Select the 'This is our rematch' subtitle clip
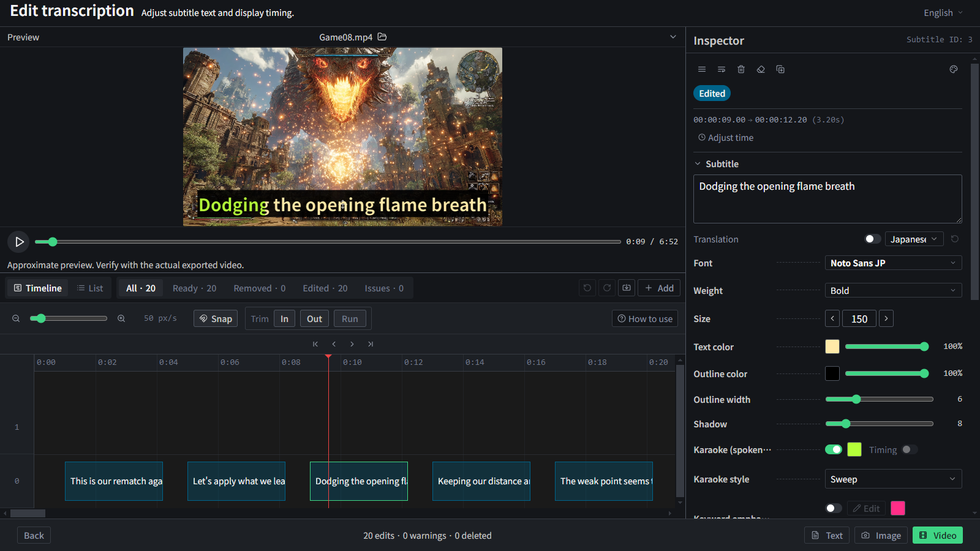 click(114, 481)
